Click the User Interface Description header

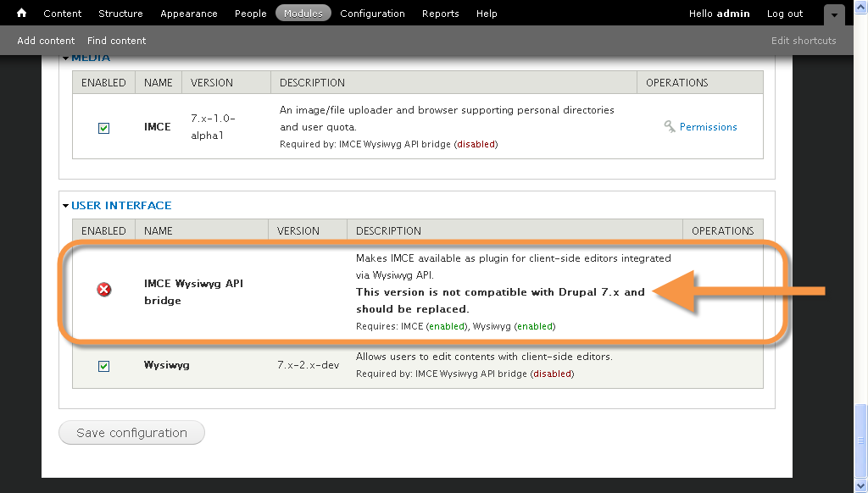(x=388, y=230)
